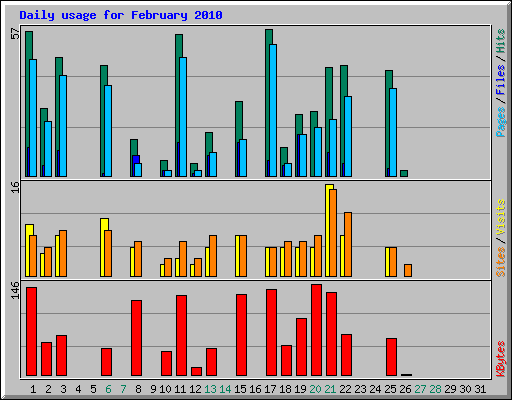
Task: Select the red KBytes bar for day 8
Action: coord(136,338)
